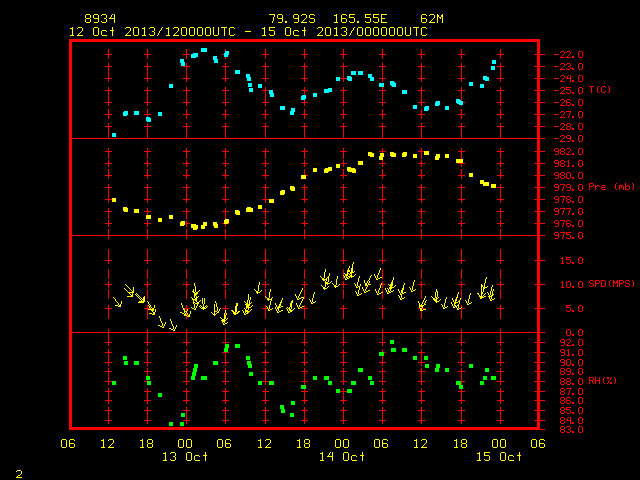Screen dimensions: 640x480
Task: Click station ID 8934 in header
Action: pos(100,19)
